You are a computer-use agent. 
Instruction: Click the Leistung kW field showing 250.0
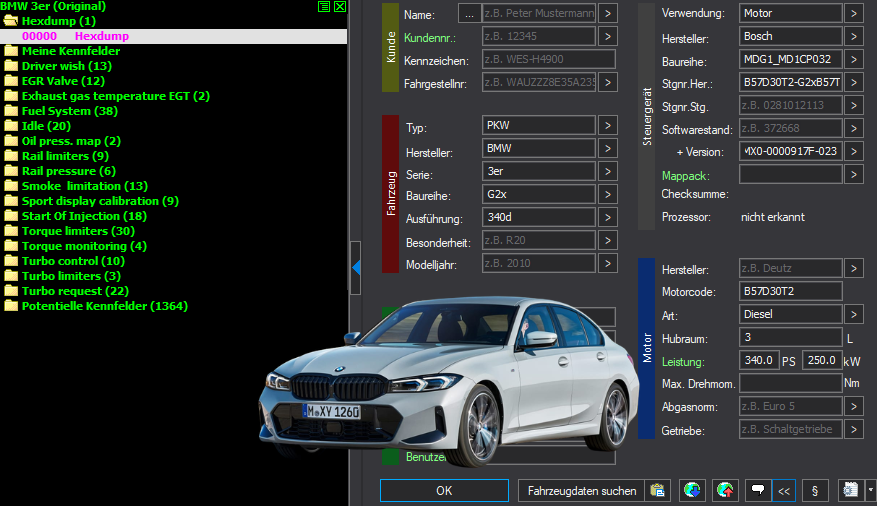[822, 360]
